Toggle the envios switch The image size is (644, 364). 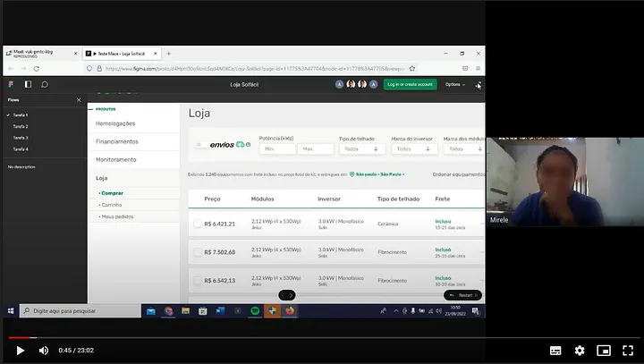[x=201, y=145]
